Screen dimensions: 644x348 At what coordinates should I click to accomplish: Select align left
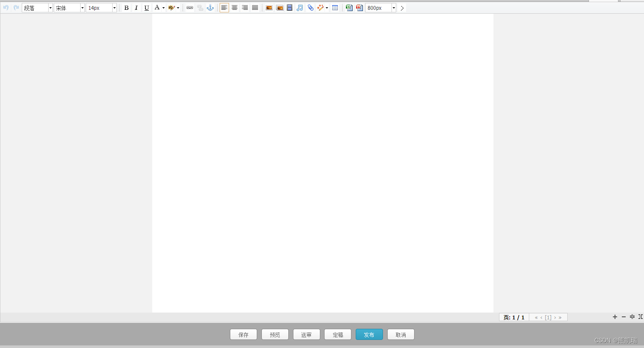(224, 8)
